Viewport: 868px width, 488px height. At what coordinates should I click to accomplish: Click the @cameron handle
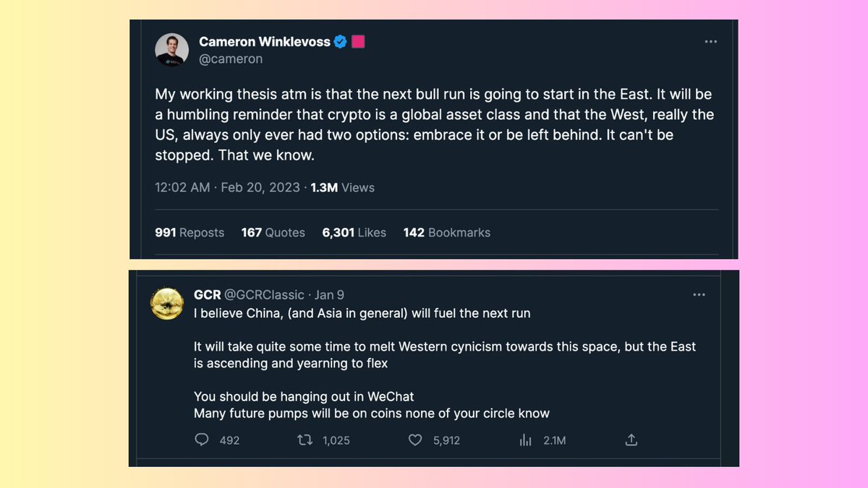[x=231, y=59]
